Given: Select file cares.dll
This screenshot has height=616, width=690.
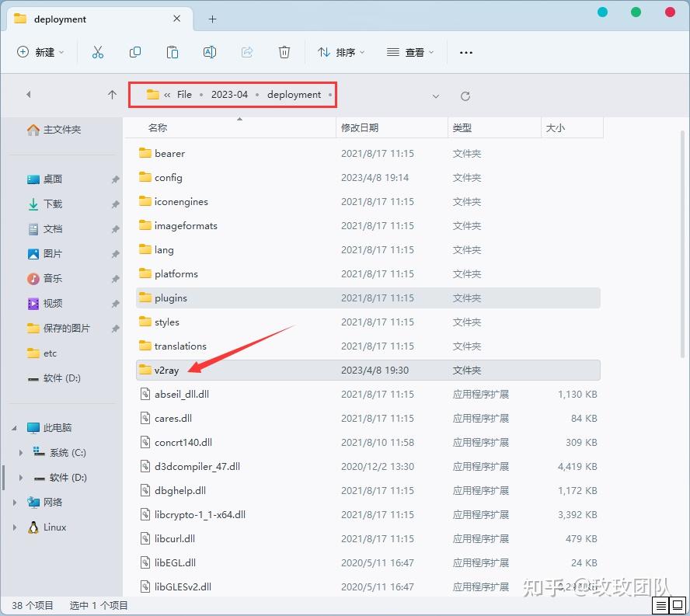Looking at the screenshot, I should coord(368,419).
